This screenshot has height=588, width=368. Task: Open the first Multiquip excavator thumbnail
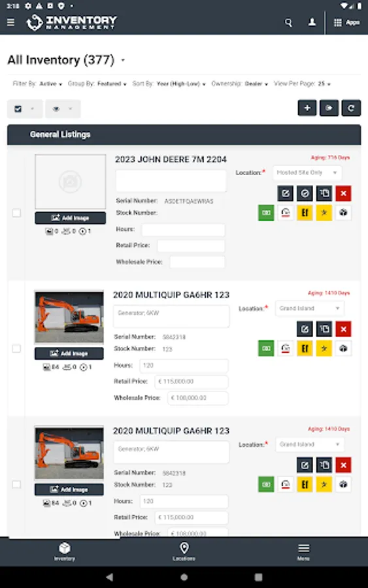[69, 318]
